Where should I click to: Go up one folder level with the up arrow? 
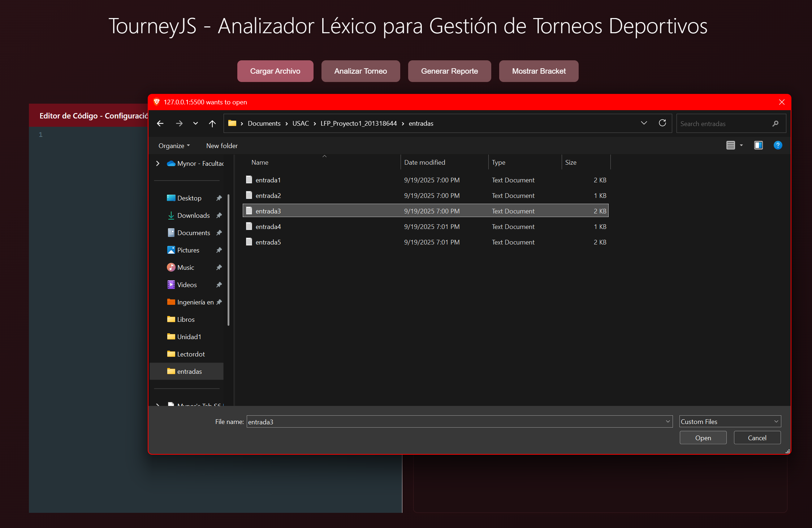[212, 123]
